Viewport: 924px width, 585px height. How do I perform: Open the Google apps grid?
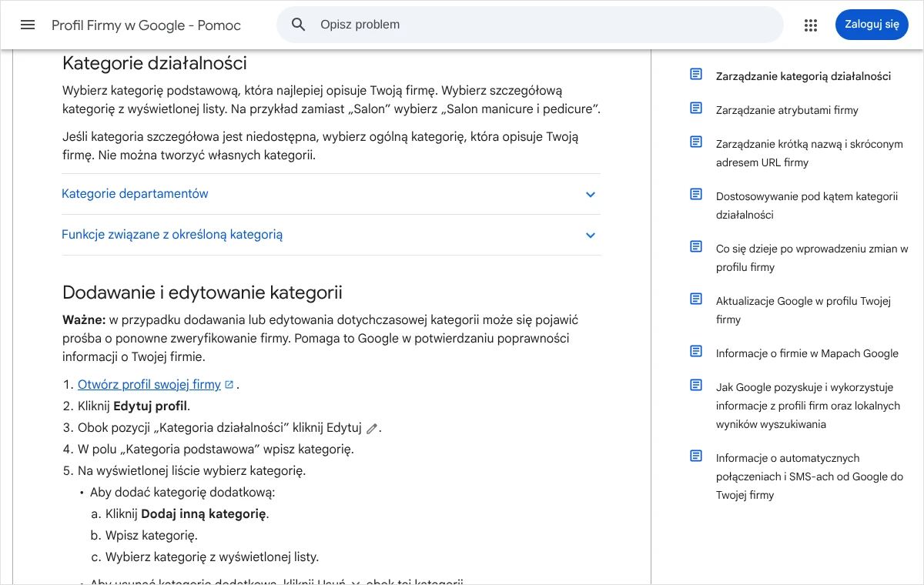pos(810,25)
